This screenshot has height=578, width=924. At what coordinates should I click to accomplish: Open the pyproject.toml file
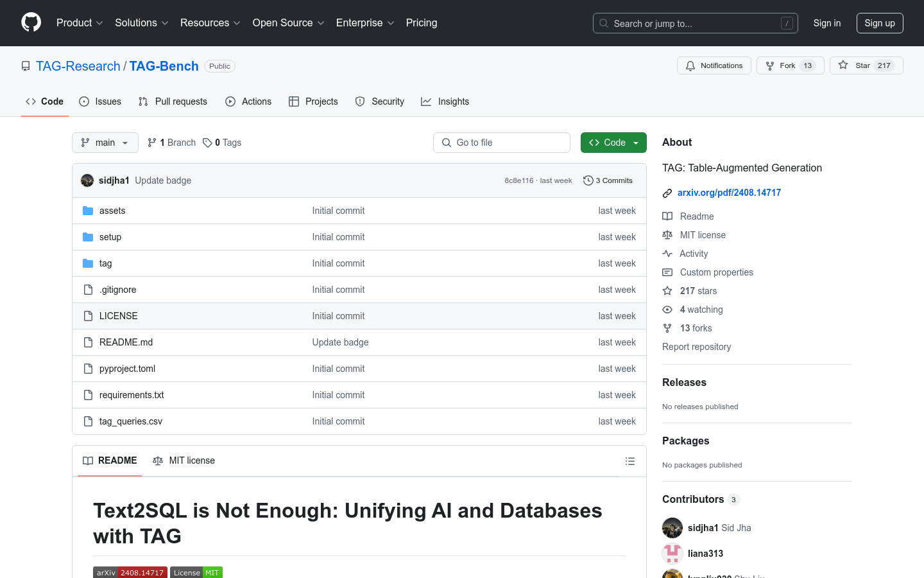pos(127,369)
